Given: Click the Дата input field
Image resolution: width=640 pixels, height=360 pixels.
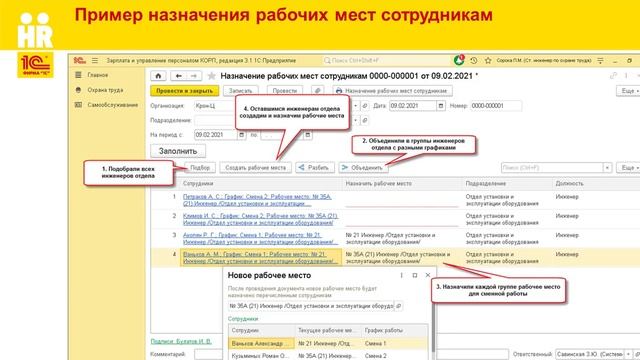Looking at the screenshot, I should click(412, 106).
